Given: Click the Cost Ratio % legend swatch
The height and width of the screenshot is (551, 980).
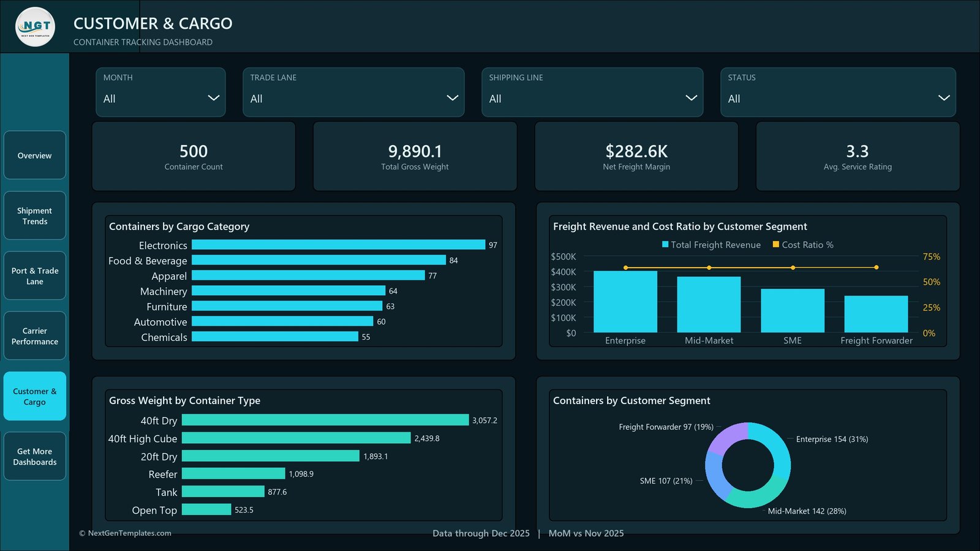Looking at the screenshot, I should pyautogui.click(x=776, y=244).
